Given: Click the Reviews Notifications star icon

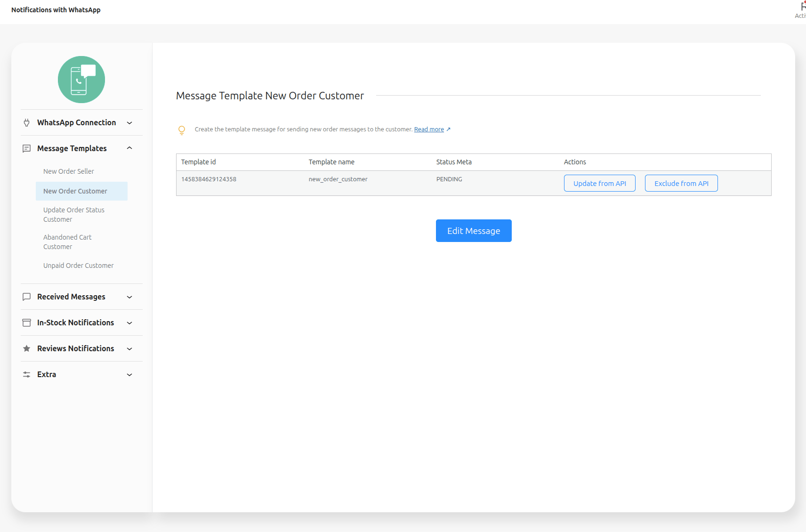Looking at the screenshot, I should (27, 349).
